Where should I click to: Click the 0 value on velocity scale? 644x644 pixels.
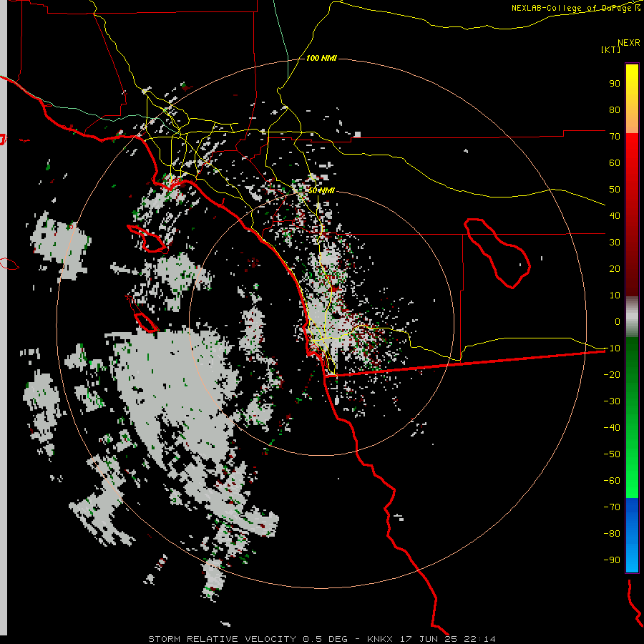pos(618,321)
